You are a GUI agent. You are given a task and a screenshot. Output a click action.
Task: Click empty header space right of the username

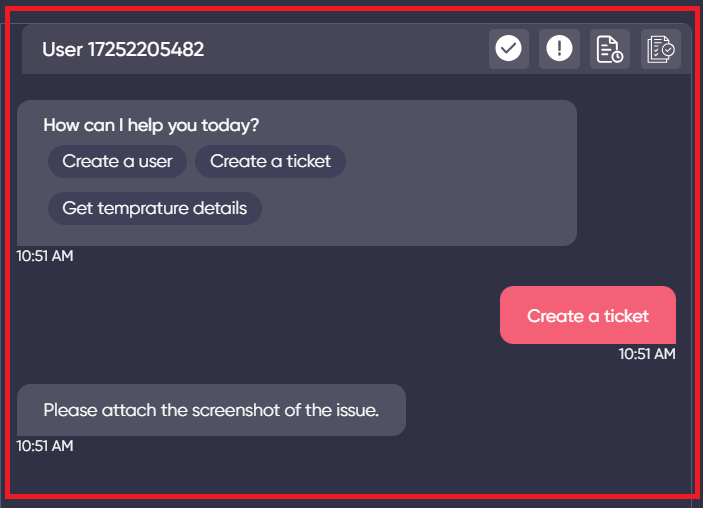point(350,49)
